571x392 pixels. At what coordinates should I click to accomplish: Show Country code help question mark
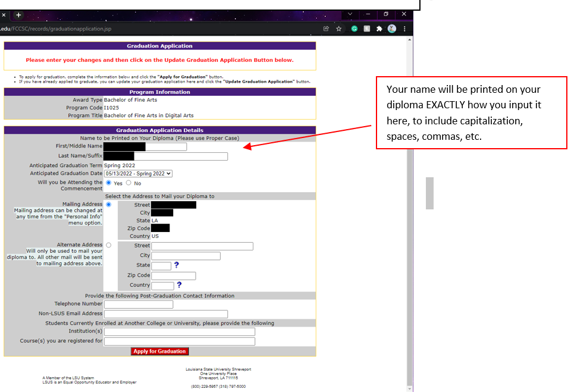[x=179, y=285]
